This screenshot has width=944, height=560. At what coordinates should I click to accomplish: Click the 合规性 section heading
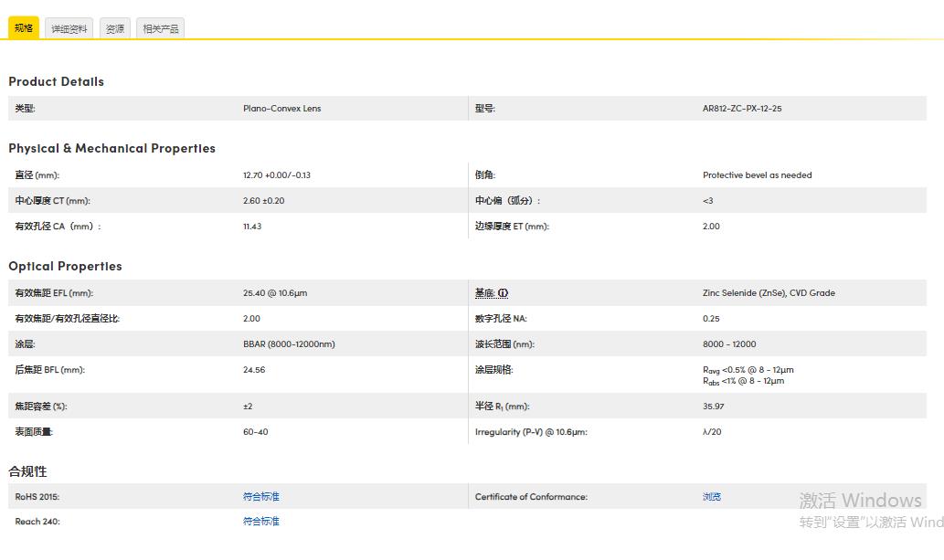(x=27, y=471)
